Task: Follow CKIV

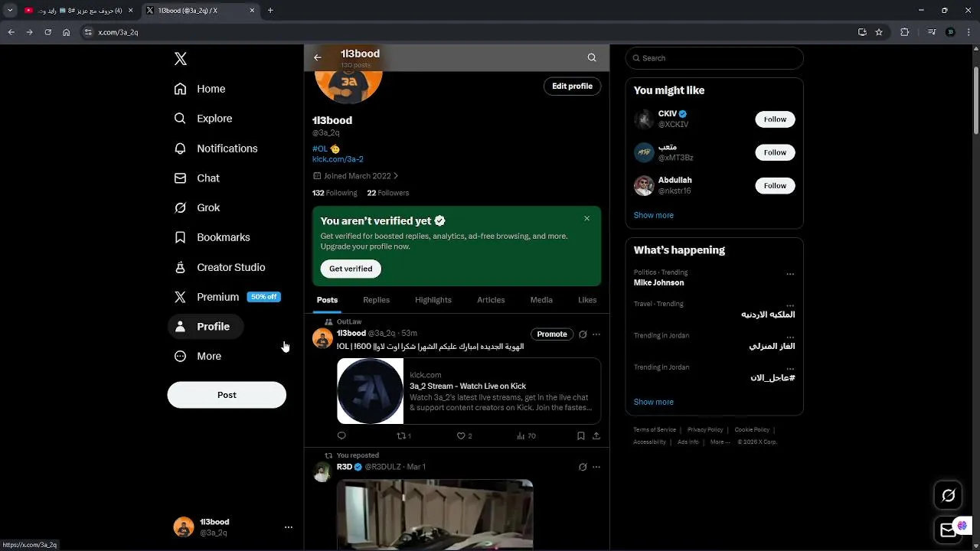Action: click(x=775, y=119)
